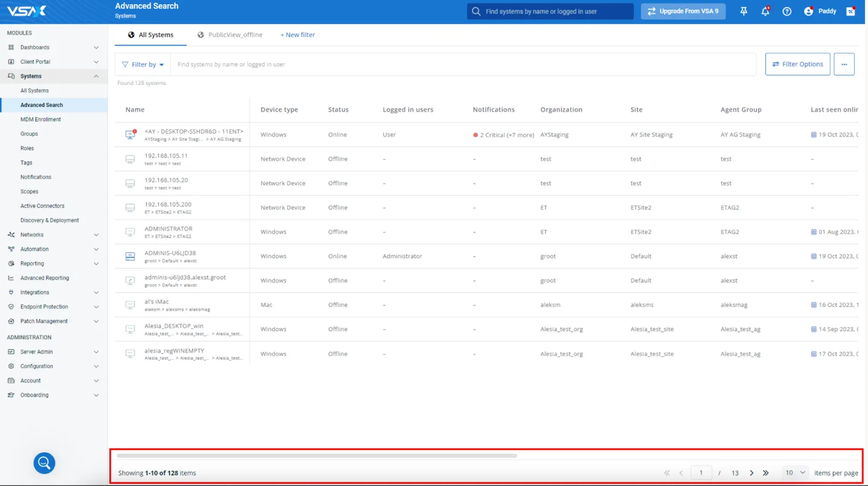Open the floating search magnifier button
Screen dimensions: 868x486
point(44,463)
